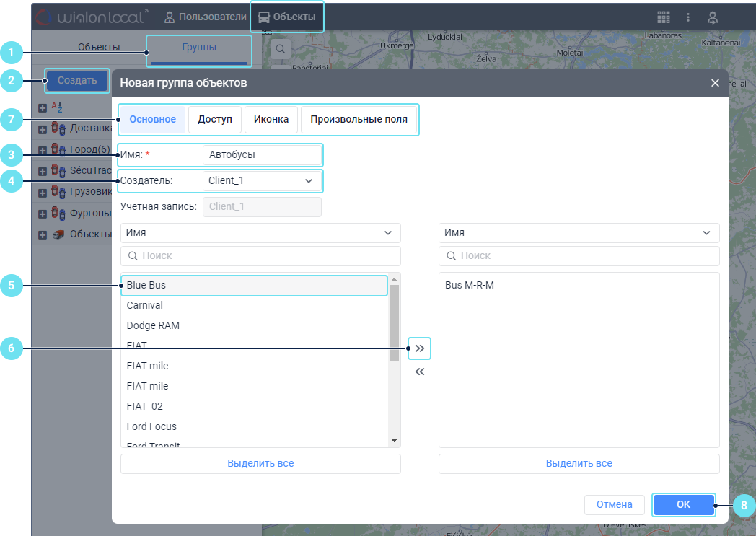Expand the Город(6) group tree node

43,150
